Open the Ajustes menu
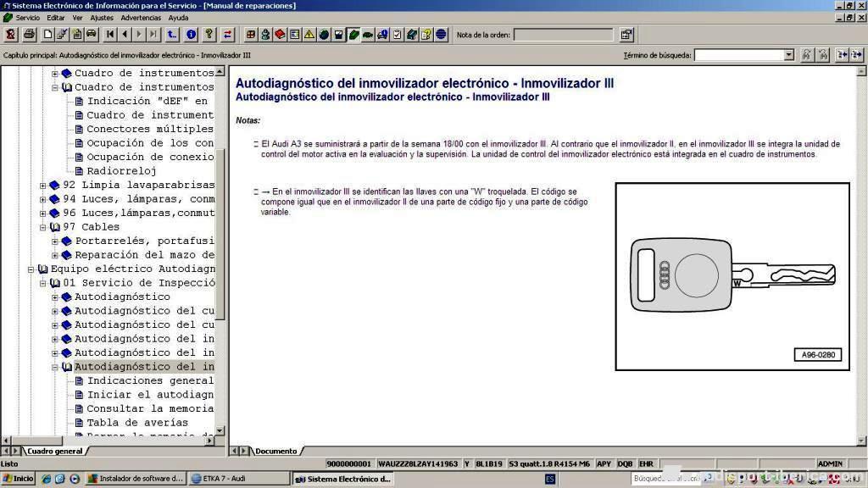The width and height of the screenshot is (868, 488). (102, 18)
